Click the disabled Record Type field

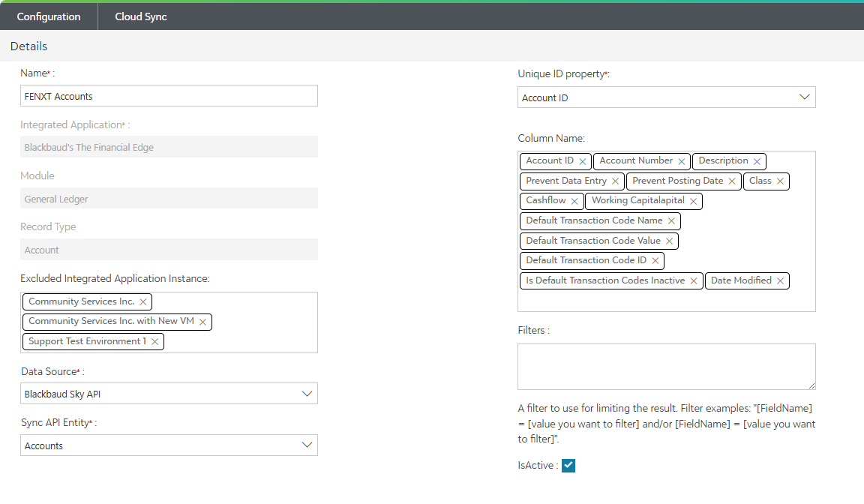(x=169, y=250)
